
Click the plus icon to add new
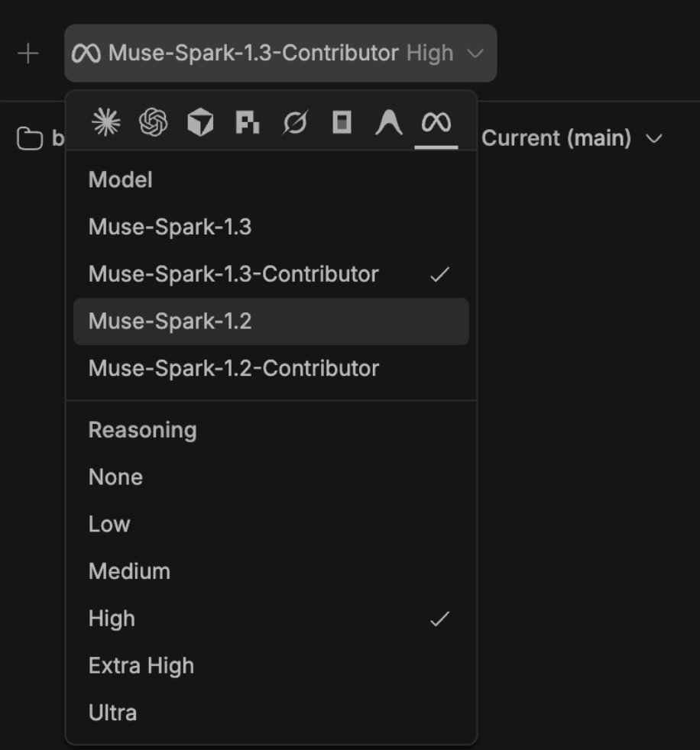point(28,53)
